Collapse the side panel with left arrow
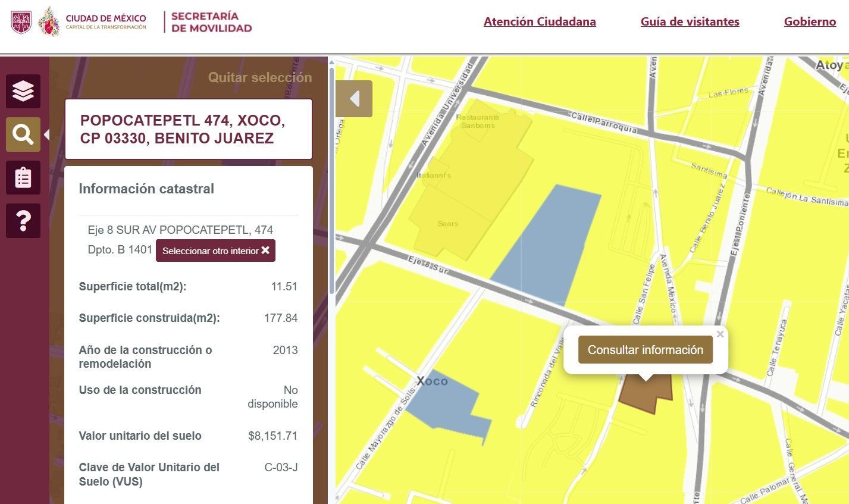The width and height of the screenshot is (849, 504). pos(354,99)
